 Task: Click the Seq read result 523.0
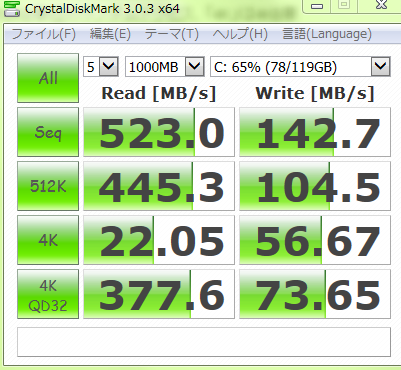coord(159,132)
